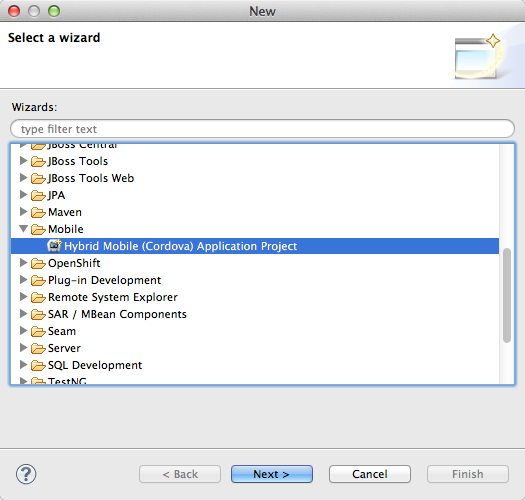The height and width of the screenshot is (500, 525).
Task: Click the OpenShift folder icon
Action: tap(38, 263)
